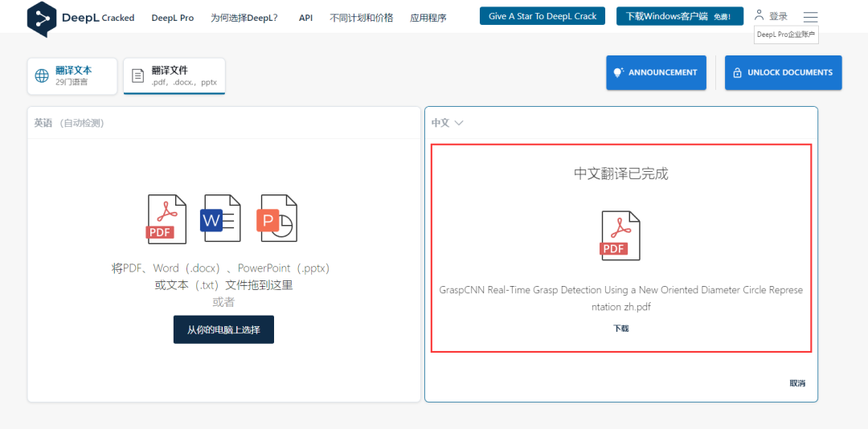Screen dimensions: 868x429
Task: Click 中文翻译已完成 heading text
Action: pyautogui.click(x=621, y=174)
